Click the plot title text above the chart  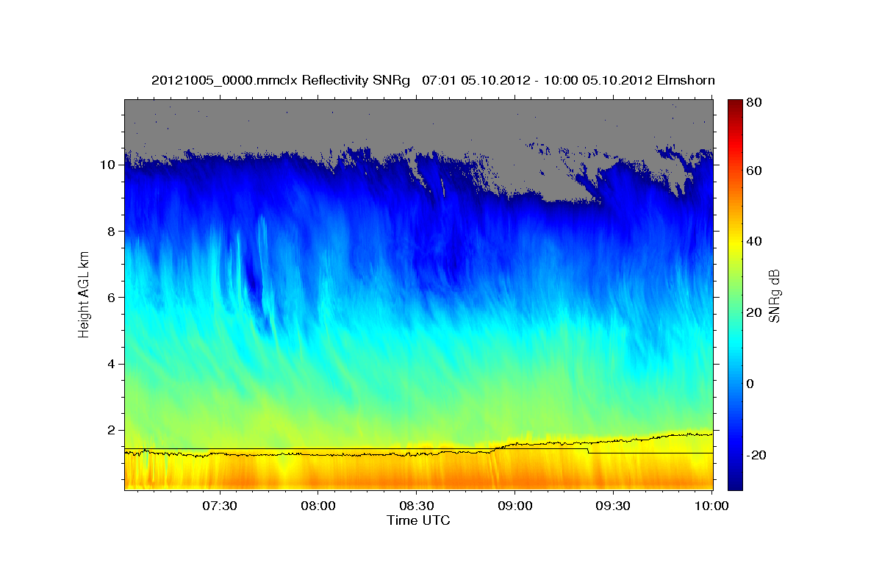[x=433, y=80]
